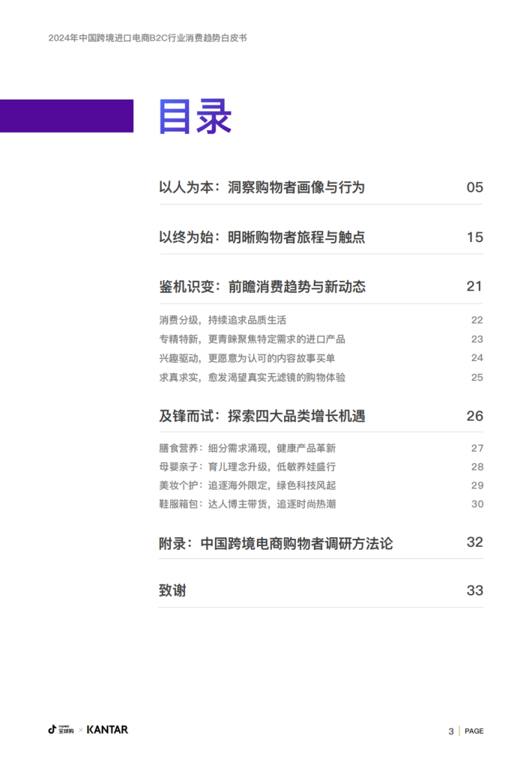
Task: Click page number 29
Action: pos(477,486)
